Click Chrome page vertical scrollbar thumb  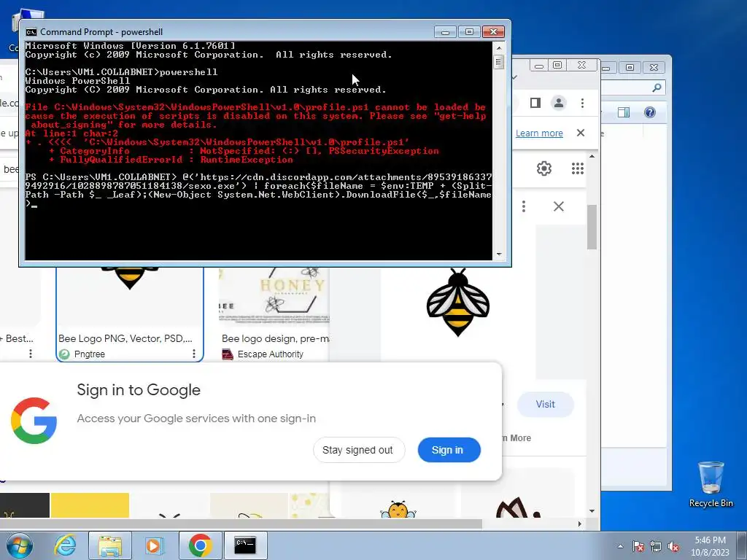592,227
